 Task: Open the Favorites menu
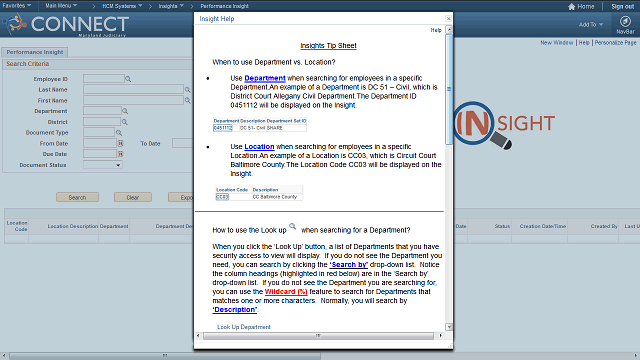(x=17, y=6)
